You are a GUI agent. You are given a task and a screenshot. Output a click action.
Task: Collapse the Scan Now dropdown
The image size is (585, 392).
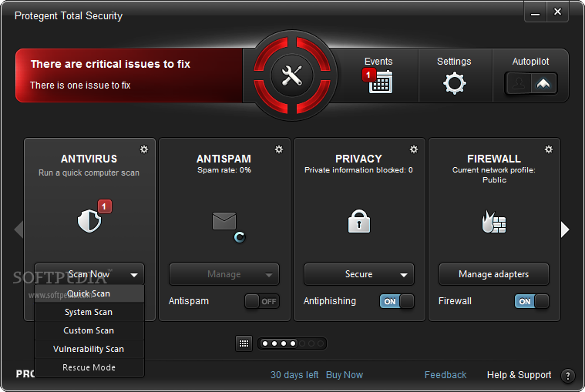click(89, 275)
